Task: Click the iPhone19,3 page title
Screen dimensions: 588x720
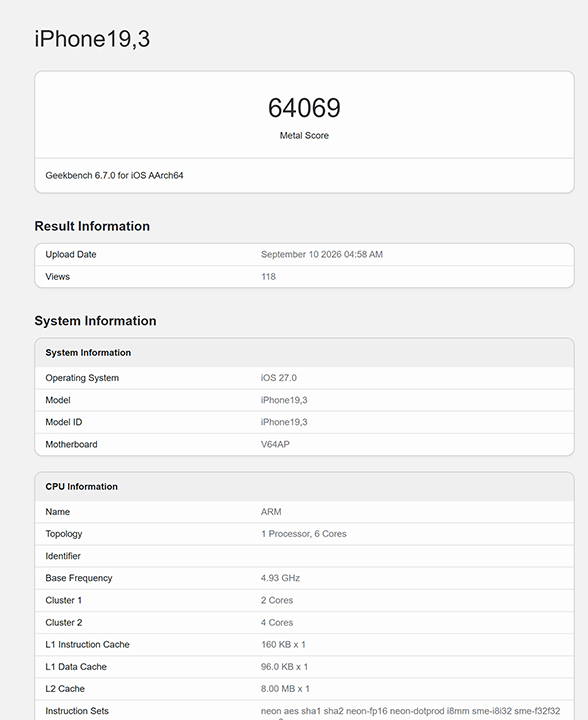Action: tap(92, 39)
